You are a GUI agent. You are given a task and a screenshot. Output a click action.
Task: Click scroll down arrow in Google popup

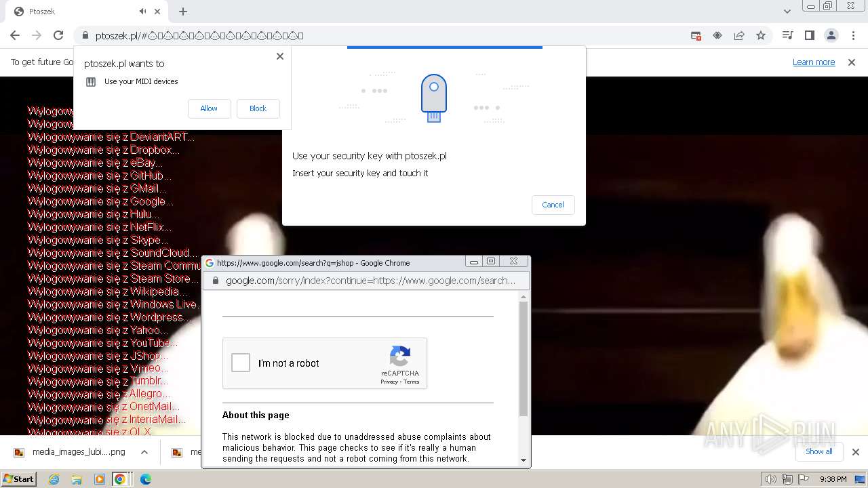tap(523, 460)
